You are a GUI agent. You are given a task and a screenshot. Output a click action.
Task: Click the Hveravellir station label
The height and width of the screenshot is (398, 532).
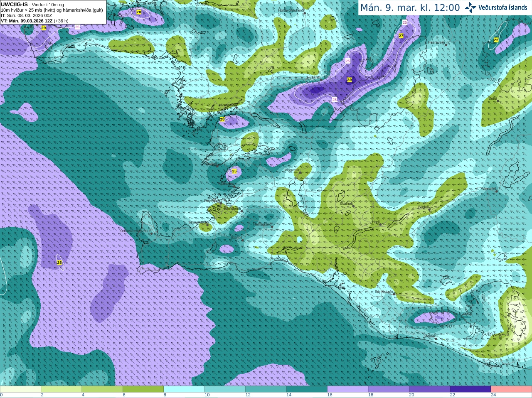tap(436, 42)
